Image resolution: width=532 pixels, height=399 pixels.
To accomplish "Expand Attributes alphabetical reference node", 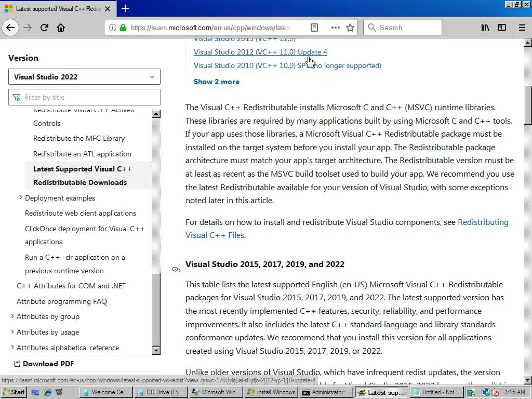I will pos(12,347).
